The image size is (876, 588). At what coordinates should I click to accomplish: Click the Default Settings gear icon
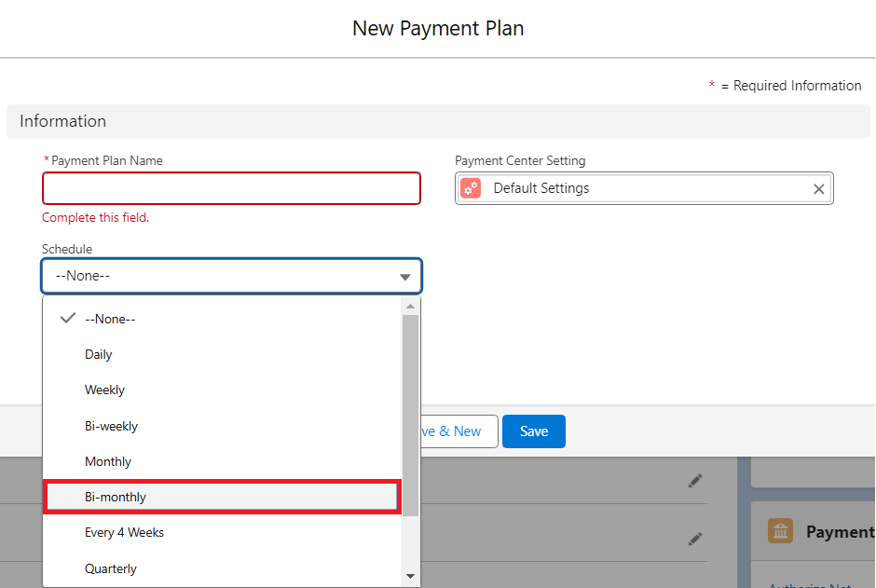coord(471,188)
